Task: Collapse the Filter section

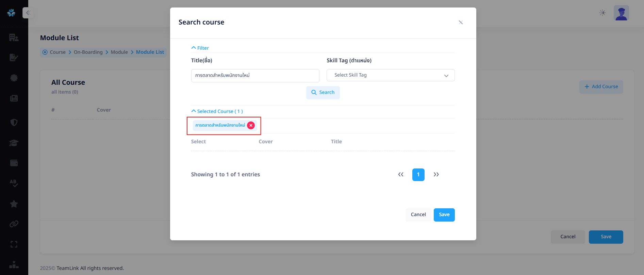Action: pos(200,48)
